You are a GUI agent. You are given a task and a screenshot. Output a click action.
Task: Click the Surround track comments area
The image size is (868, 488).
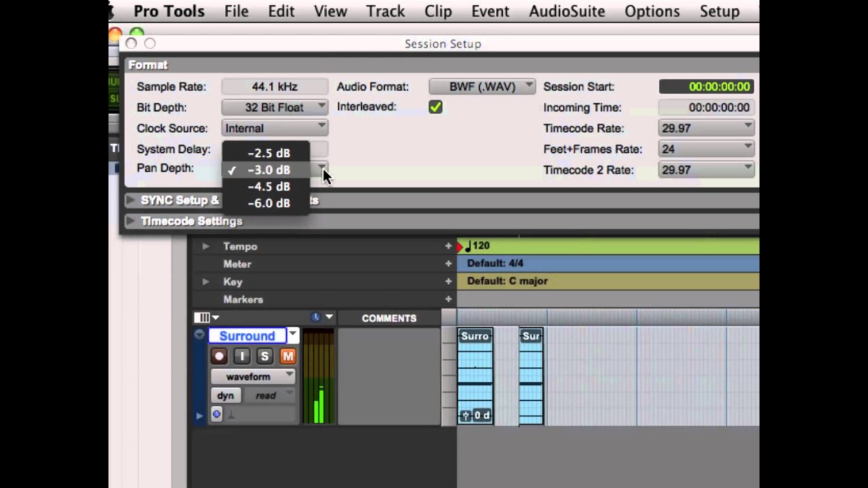(x=389, y=376)
